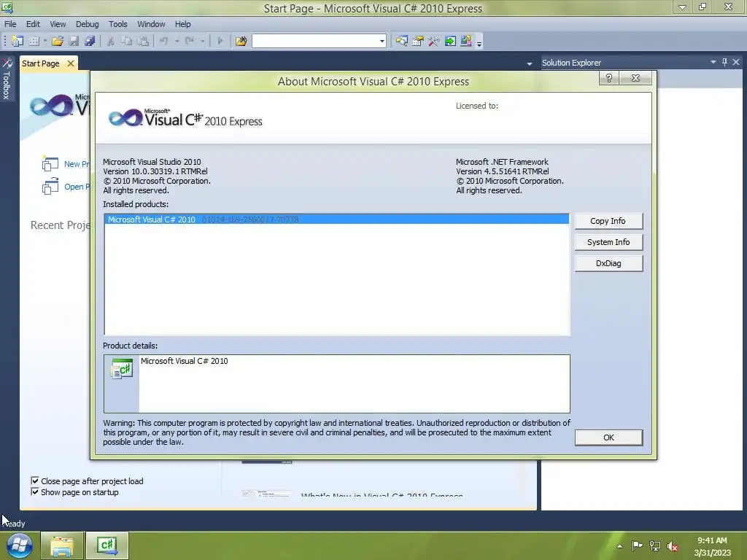The height and width of the screenshot is (560, 747).
Task: Show hidden tray icons arrow
Action: coord(619,546)
